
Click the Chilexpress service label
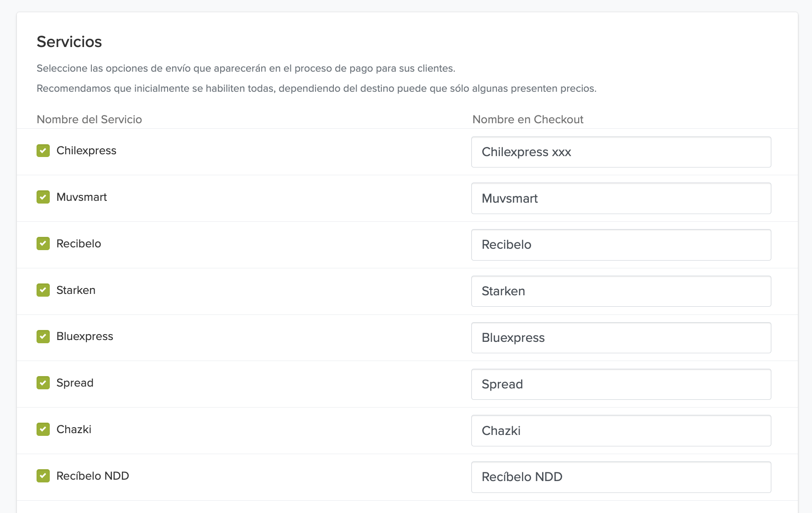(86, 151)
